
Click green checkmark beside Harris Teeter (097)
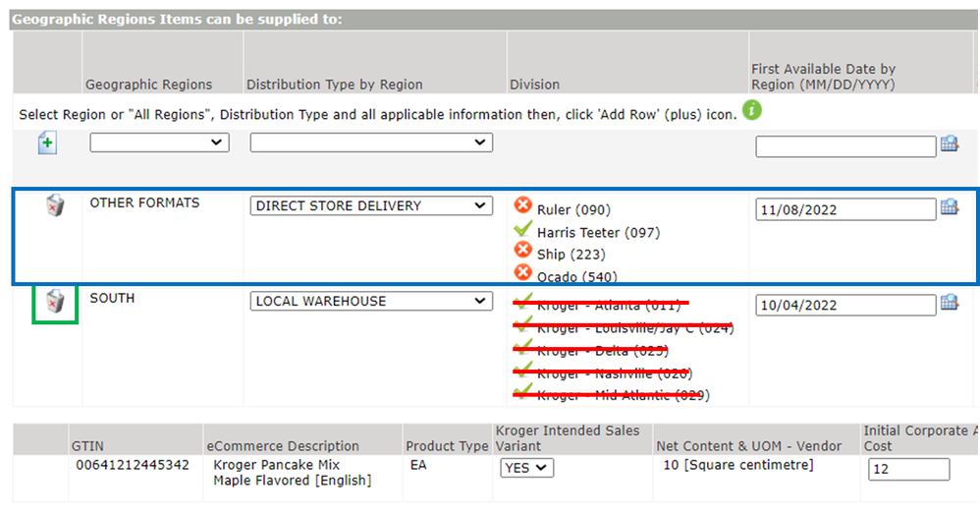pyautogui.click(x=523, y=229)
